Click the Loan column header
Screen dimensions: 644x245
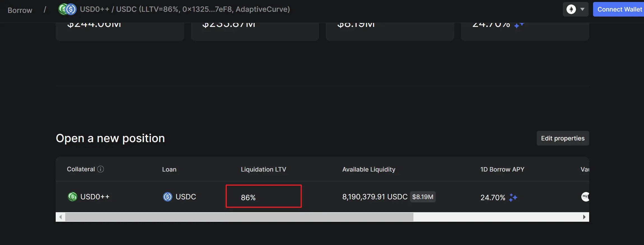click(x=169, y=169)
